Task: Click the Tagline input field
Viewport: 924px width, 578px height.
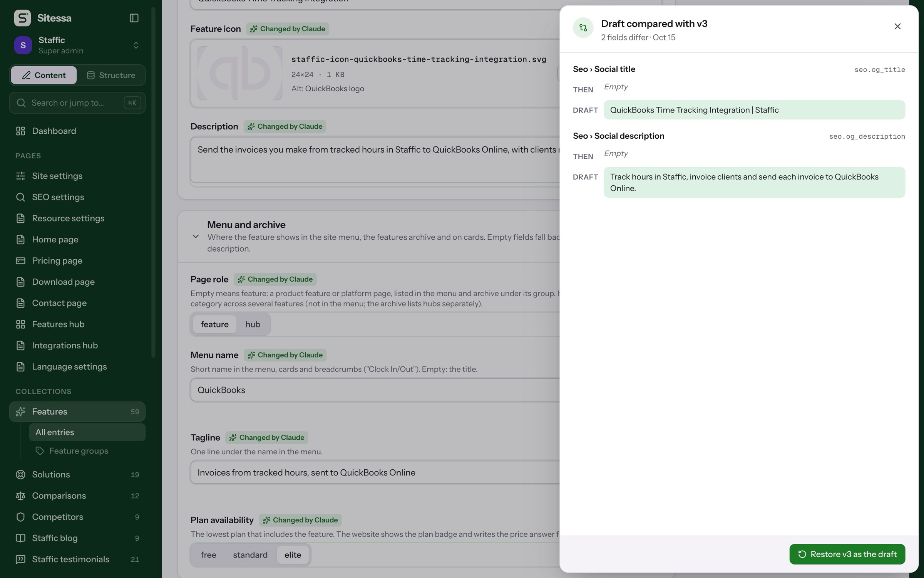Action: [x=375, y=473]
